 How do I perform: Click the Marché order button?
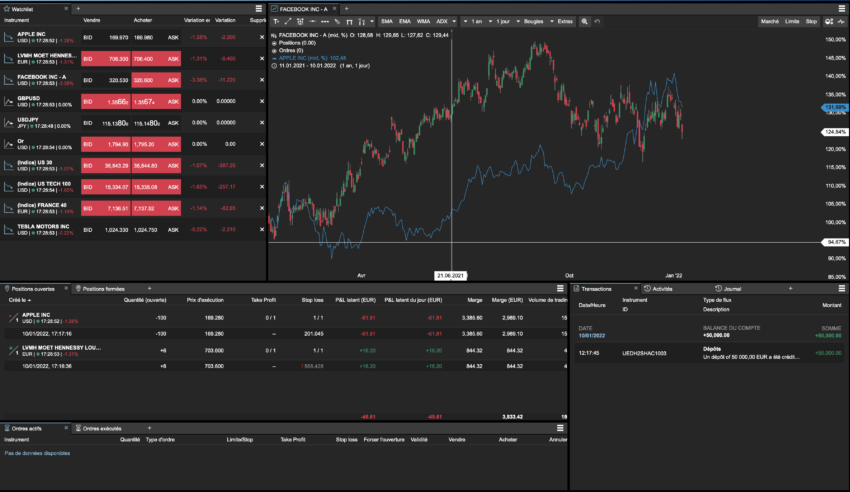(769, 21)
